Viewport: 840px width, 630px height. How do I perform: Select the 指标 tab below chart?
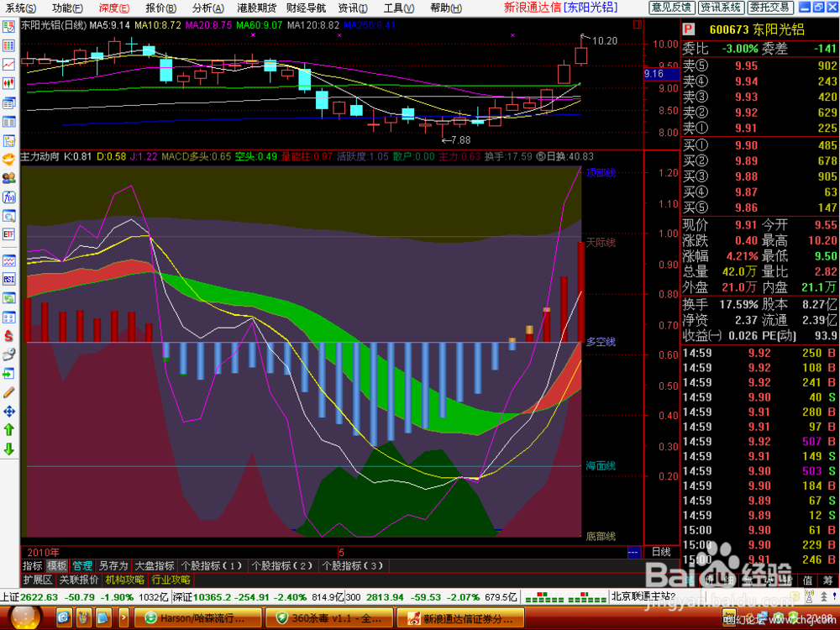click(32, 565)
